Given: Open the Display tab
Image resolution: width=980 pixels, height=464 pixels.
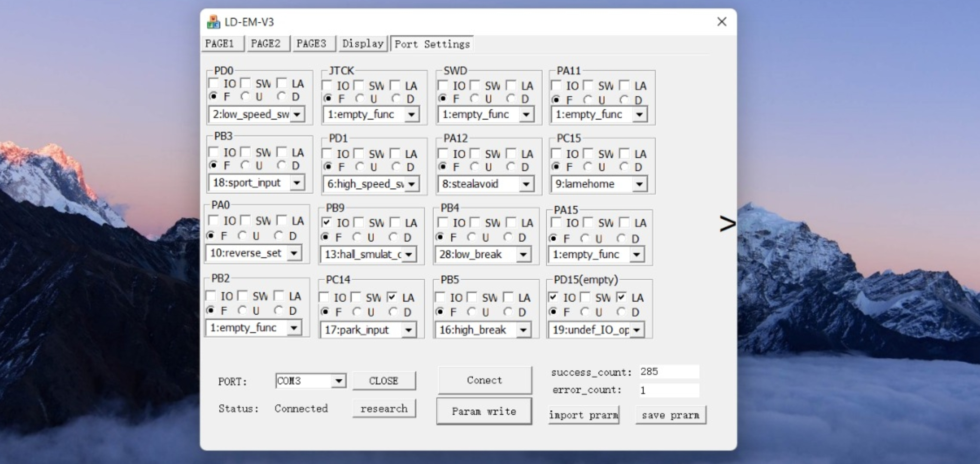Looking at the screenshot, I should [x=362, y=44].
